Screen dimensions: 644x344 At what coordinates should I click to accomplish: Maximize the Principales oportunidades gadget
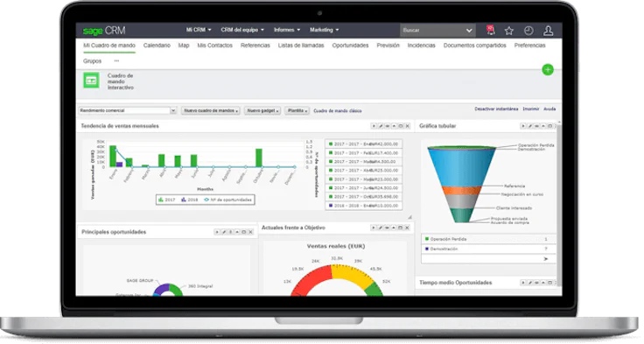[243, 232]
